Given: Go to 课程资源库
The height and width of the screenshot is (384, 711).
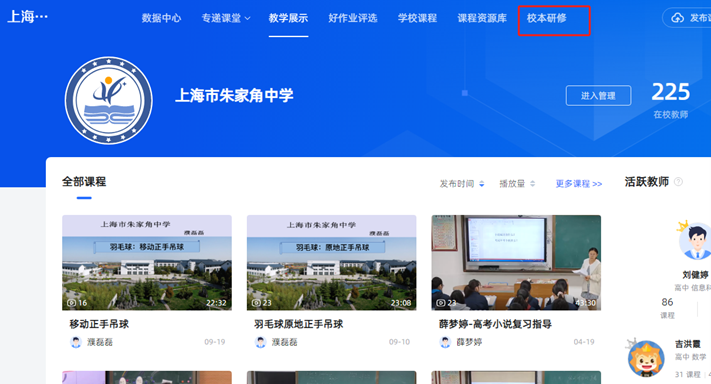Looking at the screenshot, I should tap(482, 18).
